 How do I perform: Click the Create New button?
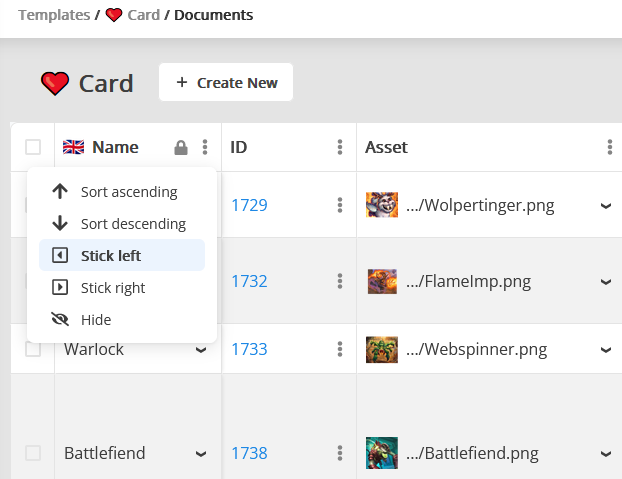tap(226, 82)
